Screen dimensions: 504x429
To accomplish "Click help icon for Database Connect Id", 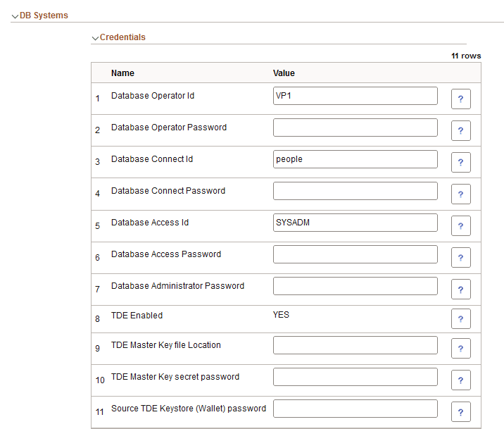I will (460, 163).
